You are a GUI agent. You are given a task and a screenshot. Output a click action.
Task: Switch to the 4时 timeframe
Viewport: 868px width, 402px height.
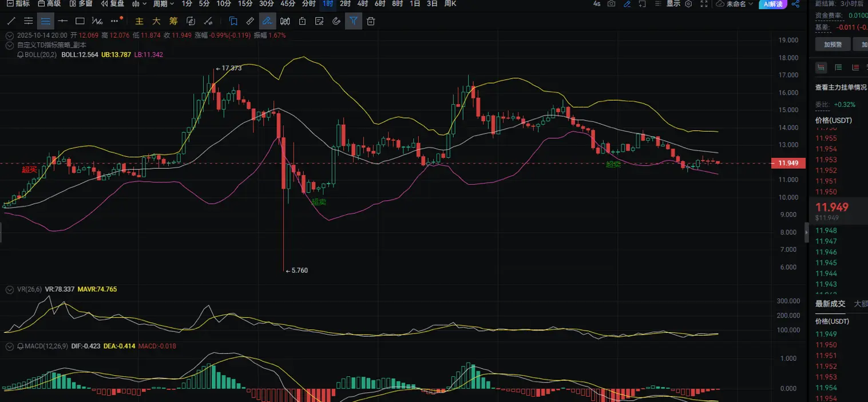click(362, 4)
